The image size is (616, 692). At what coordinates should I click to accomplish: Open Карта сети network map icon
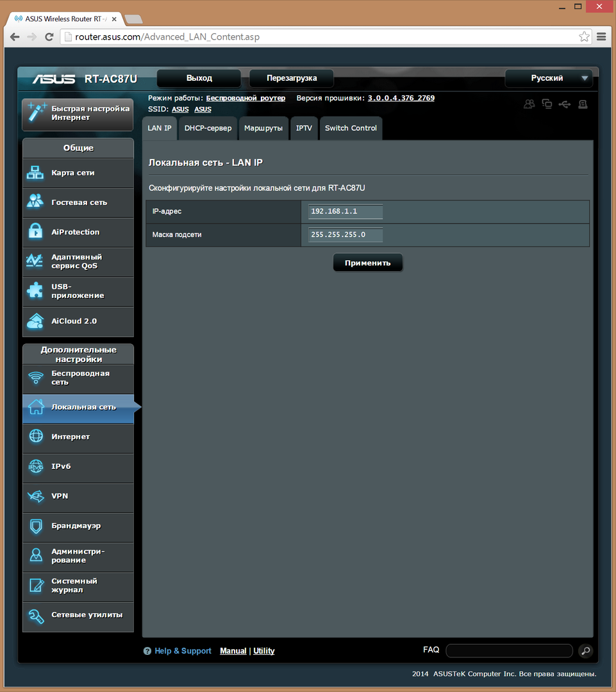point(35,173)
